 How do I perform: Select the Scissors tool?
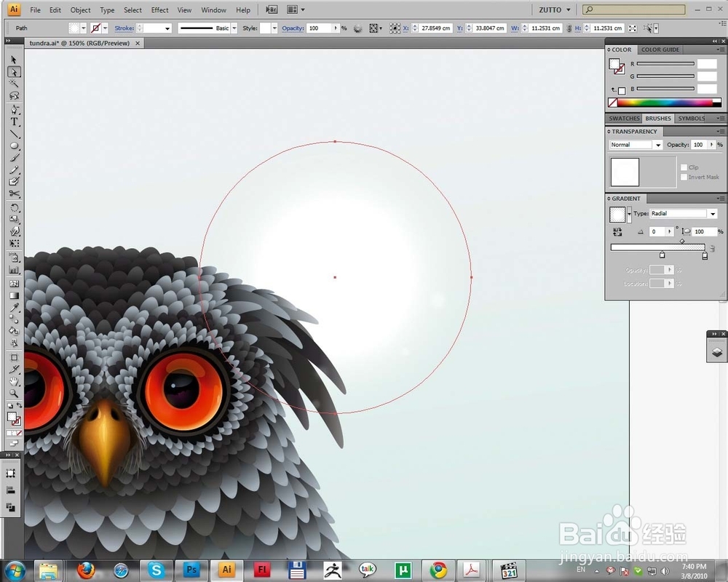coord(14,194)
